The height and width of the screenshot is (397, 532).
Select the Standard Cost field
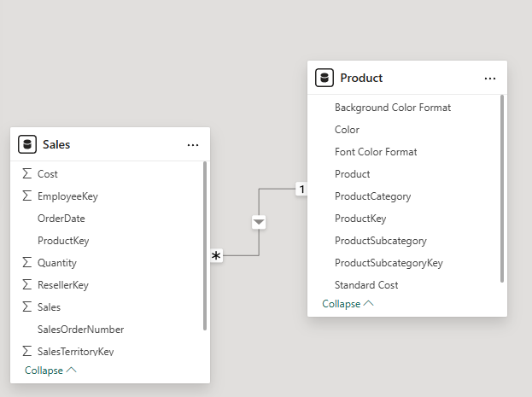pos(366,285)
